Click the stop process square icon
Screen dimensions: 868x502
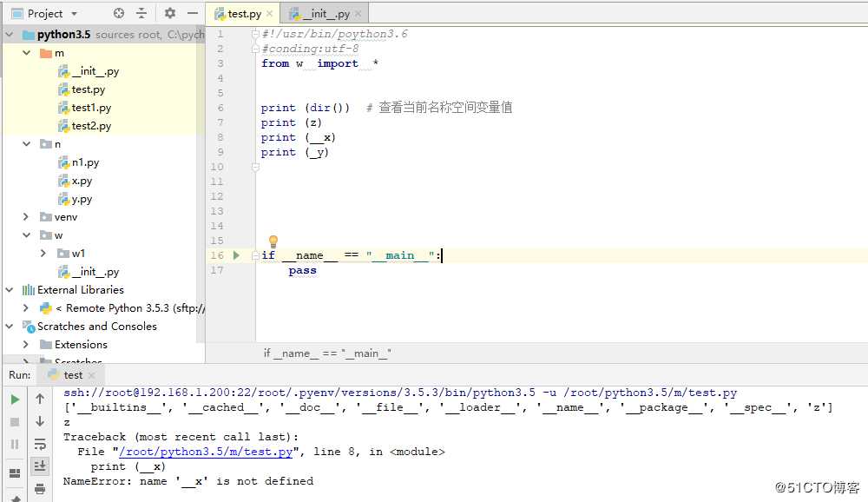[15, 422]
